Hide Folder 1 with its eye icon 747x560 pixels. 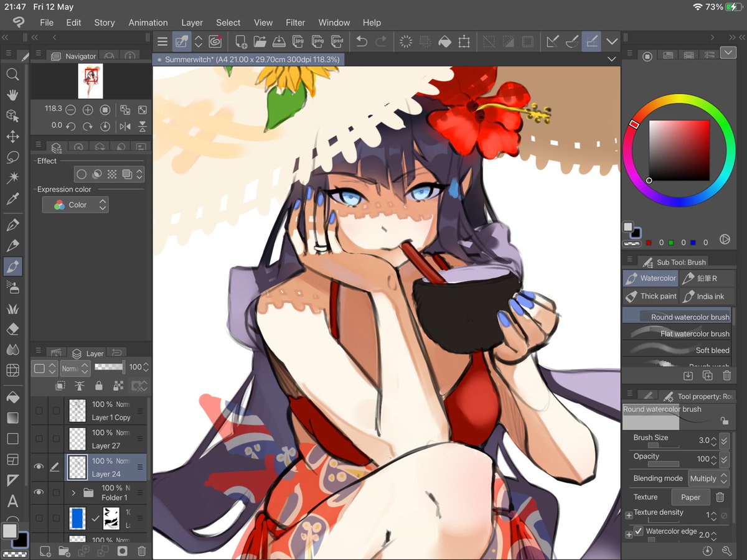point(39,492)
